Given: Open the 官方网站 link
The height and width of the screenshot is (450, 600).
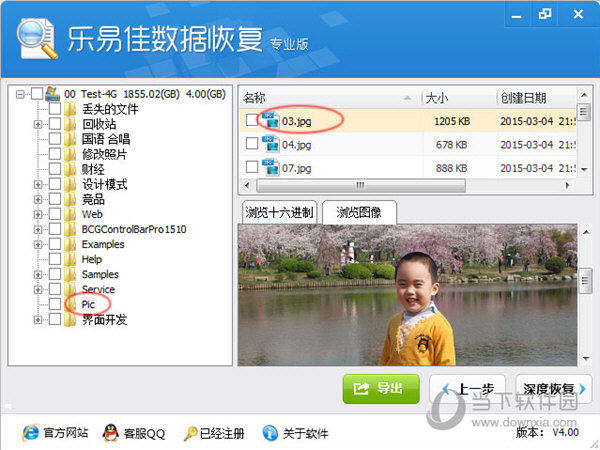Looking at the screenshot, I should 65,433.
